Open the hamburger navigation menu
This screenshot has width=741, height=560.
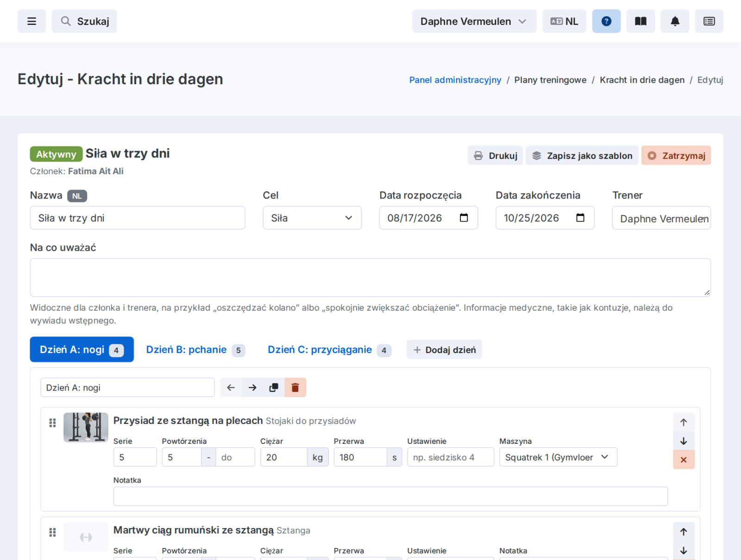click(x=31, y=21)
